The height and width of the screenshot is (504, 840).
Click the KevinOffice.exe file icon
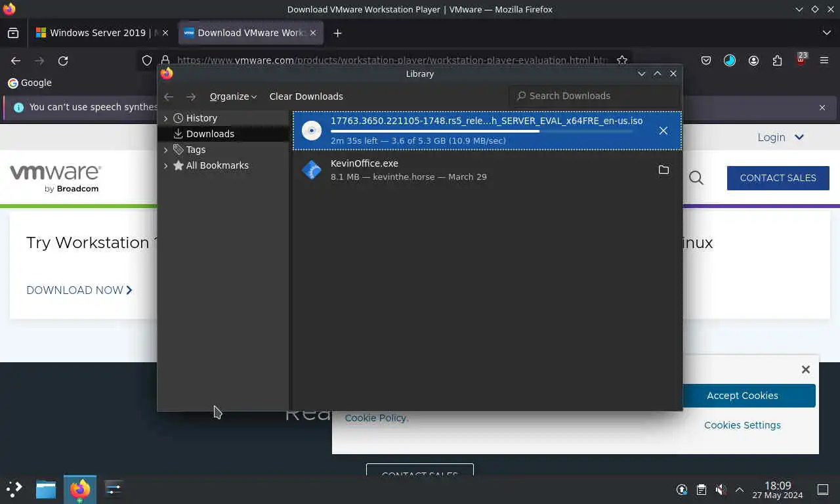[x=312, y=170]
